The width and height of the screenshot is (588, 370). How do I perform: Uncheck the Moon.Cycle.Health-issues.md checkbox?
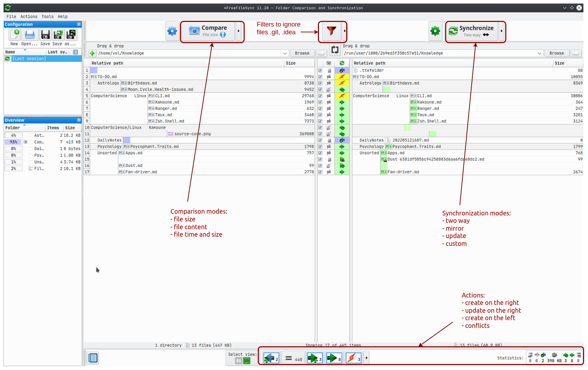coord(320,89)
